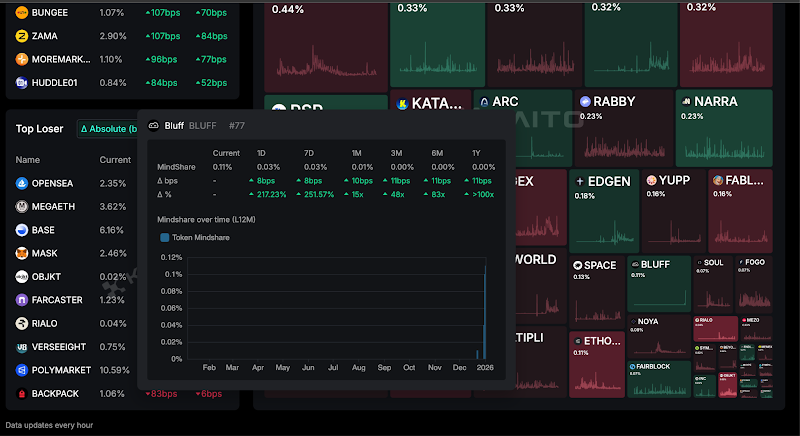Select the POLYMARKET row name

tap(61, 370)
